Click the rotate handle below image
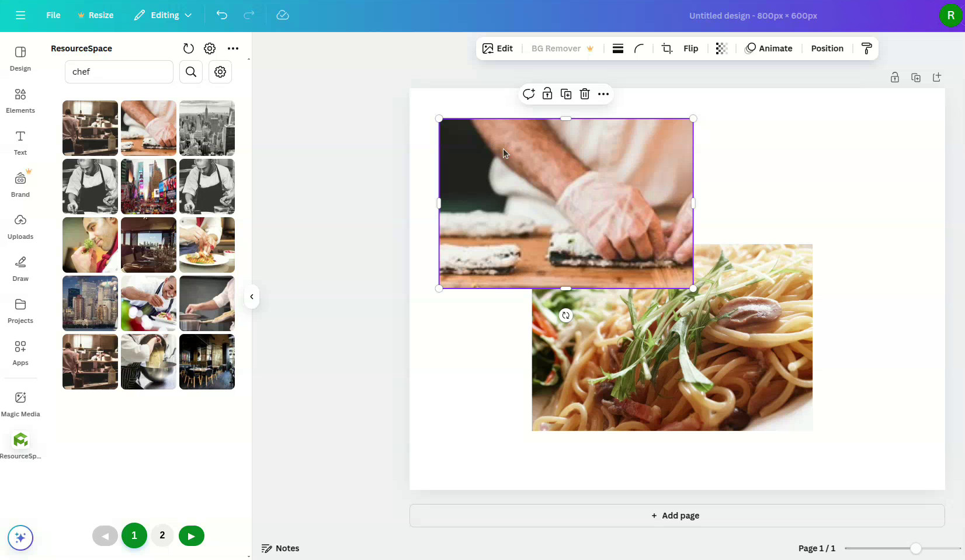The width and height of the screenshot is (965, 560). pos(565,315)
